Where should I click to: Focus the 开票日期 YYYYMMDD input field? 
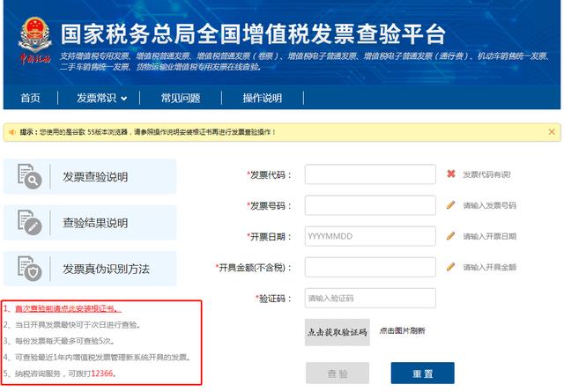(x=370, y=236)
